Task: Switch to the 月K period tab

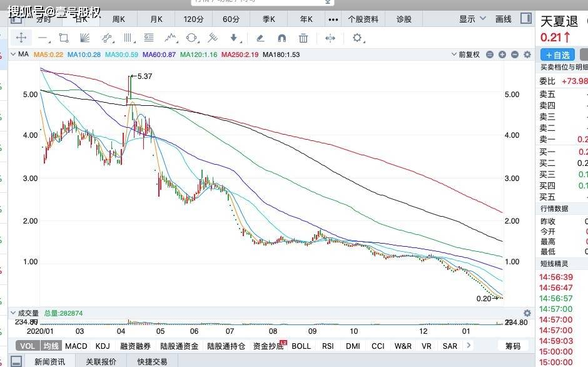Action: pyautogui.click(x=156, y=19)
